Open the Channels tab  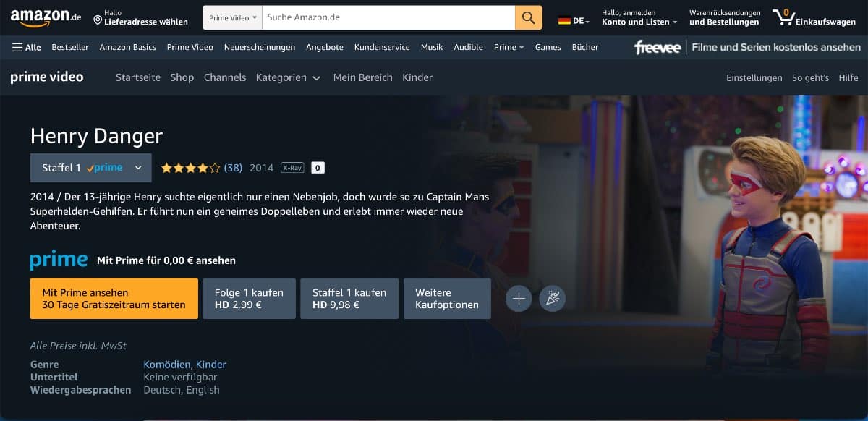coord(225,77)
